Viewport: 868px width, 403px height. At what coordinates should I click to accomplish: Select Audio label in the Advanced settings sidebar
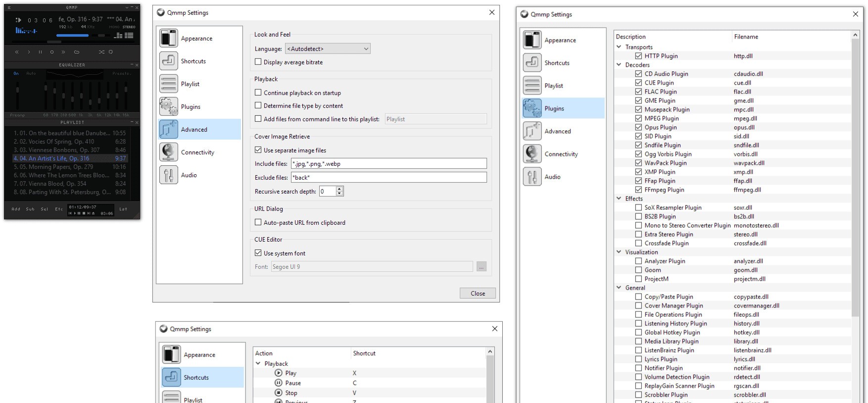tap(189, 175)
